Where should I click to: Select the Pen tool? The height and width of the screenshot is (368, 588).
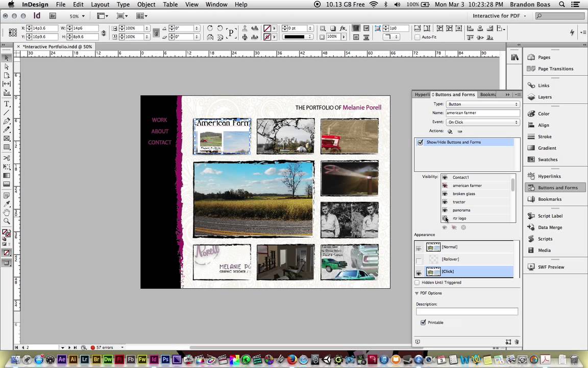pyautogui.click(x=6, y=121)
